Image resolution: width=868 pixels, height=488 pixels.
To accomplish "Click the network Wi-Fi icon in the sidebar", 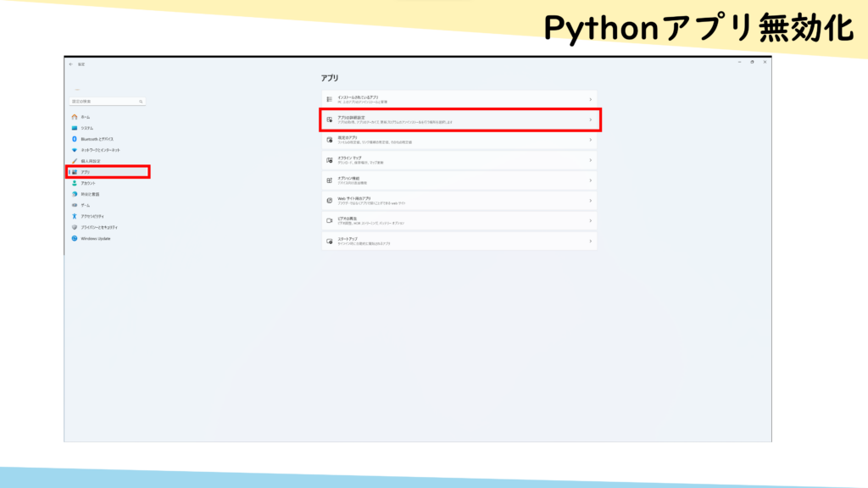I will (x=75, y=150).
